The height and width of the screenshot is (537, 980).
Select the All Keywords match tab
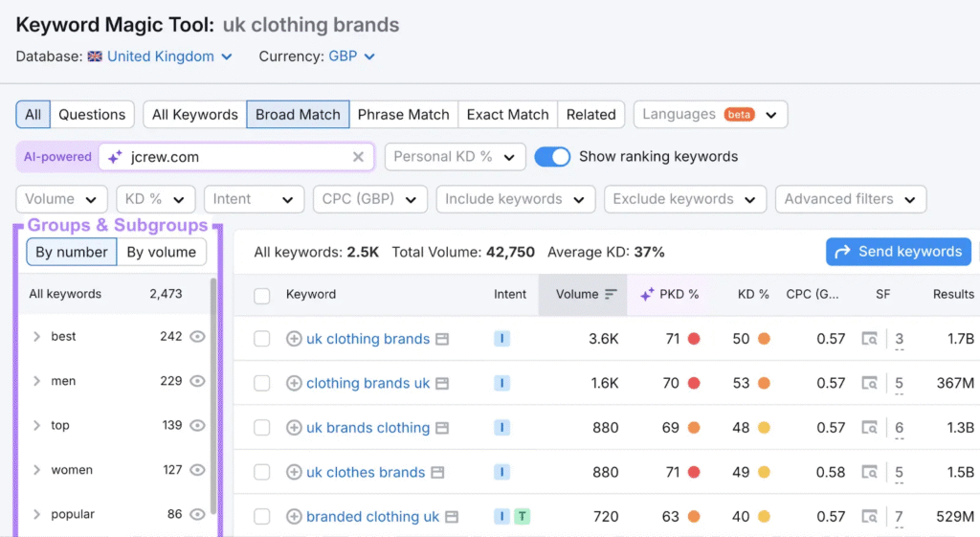pyautogui.click(x=195, y=115)
